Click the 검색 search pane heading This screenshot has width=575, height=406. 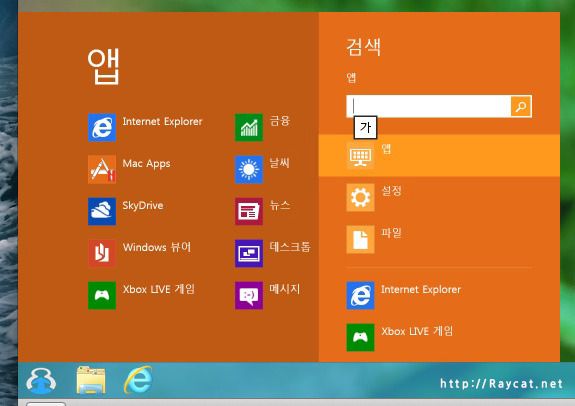364,47
